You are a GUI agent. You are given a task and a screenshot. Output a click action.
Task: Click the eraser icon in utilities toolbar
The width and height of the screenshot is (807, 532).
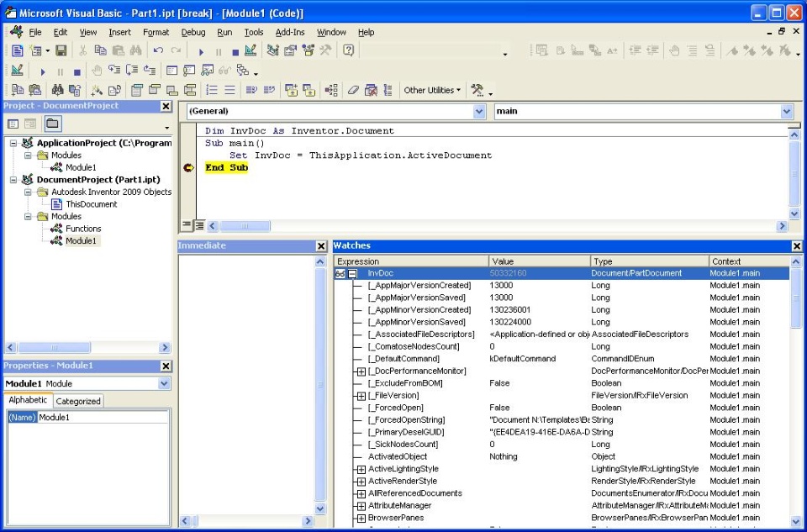click(352, 90)
